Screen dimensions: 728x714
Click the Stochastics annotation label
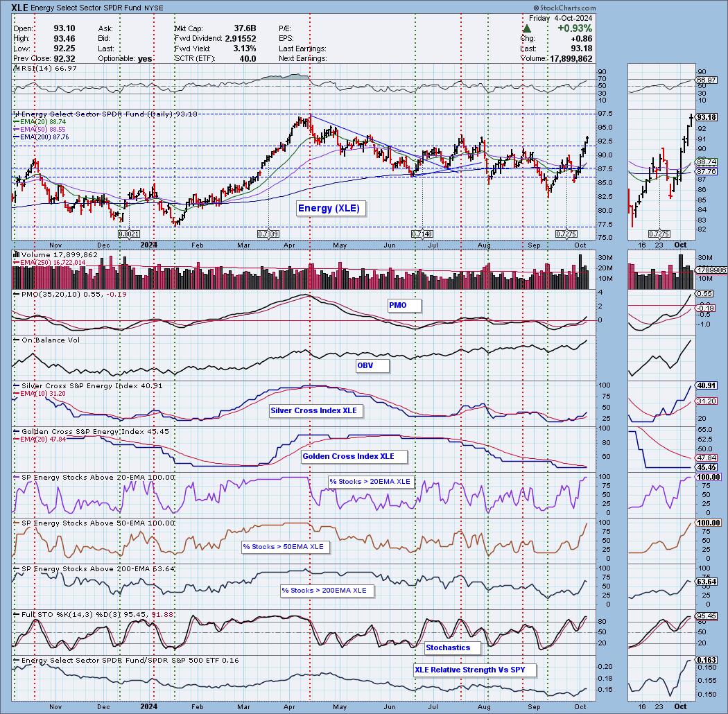[452, 647]
